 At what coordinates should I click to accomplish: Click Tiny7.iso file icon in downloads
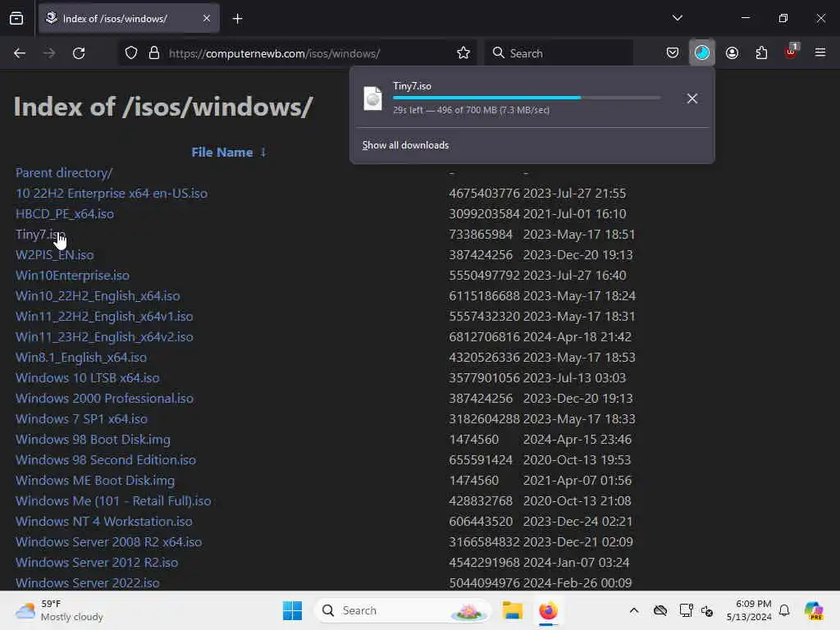tap(373, 98)
